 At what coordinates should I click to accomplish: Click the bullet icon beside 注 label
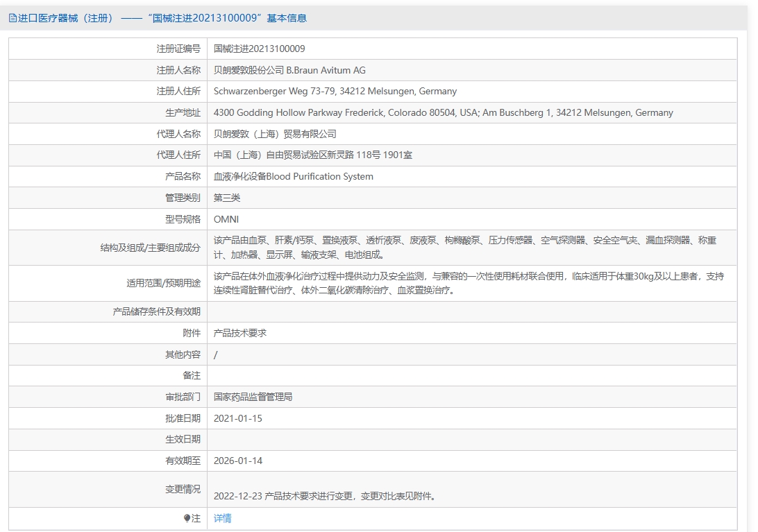pyautogui.click(x=187, y=518)
